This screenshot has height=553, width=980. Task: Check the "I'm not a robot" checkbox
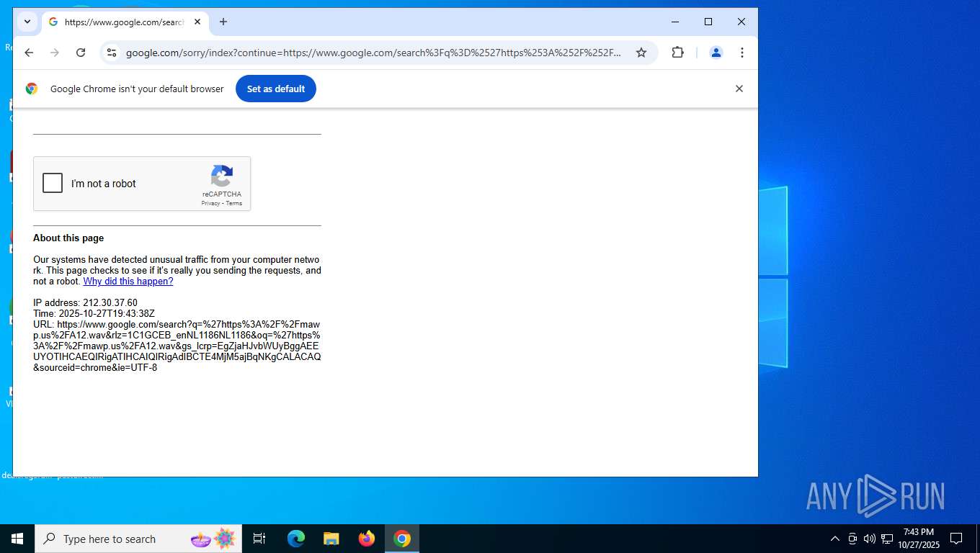click(53, 184)
